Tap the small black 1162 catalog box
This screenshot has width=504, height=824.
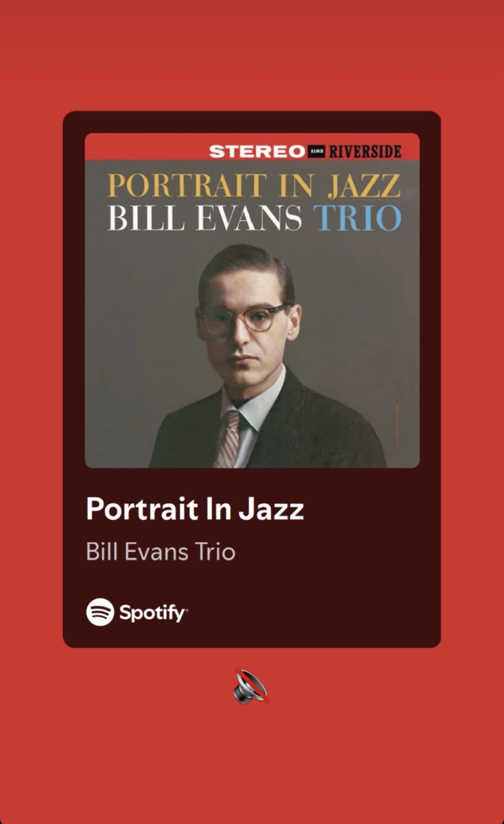click(x=317, y=151)
